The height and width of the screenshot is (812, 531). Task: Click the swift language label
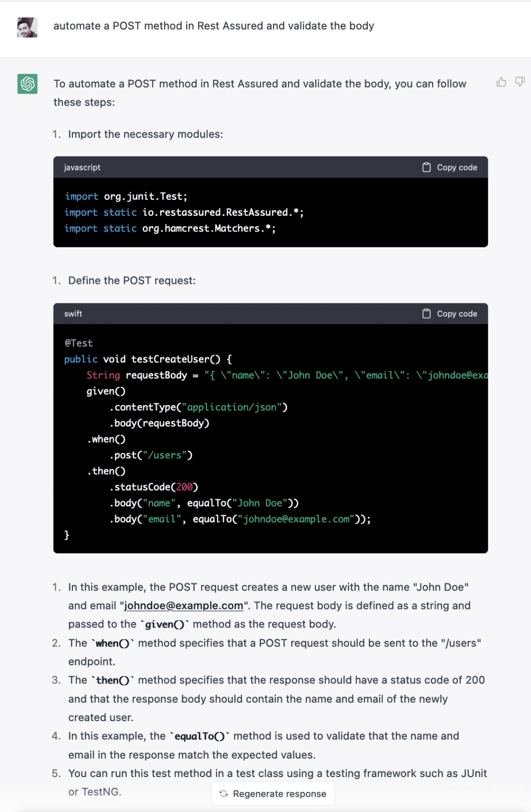click(73, 314)
